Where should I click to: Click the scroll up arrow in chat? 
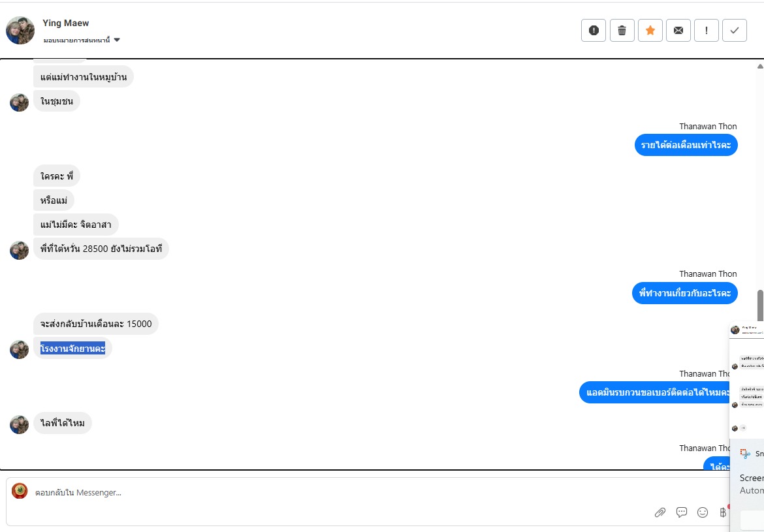759,67
